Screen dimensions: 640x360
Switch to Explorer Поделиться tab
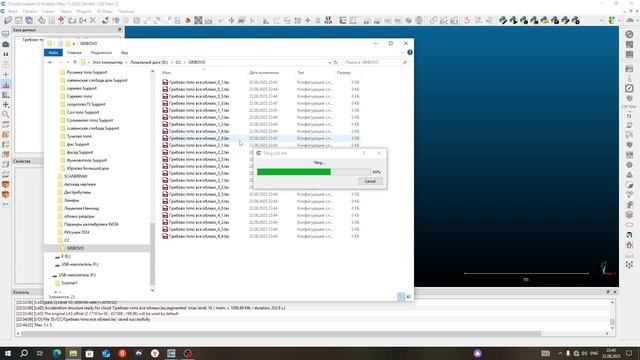(101, 53)
